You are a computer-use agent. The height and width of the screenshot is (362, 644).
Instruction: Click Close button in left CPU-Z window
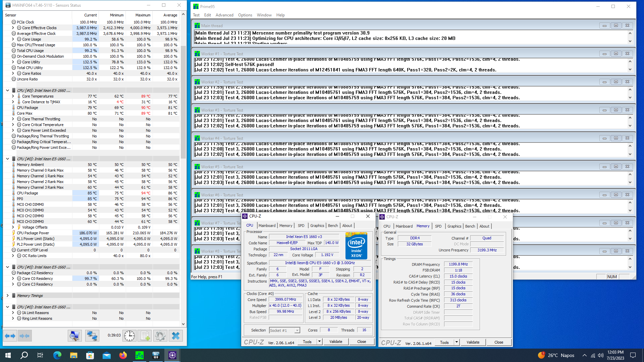362,342
